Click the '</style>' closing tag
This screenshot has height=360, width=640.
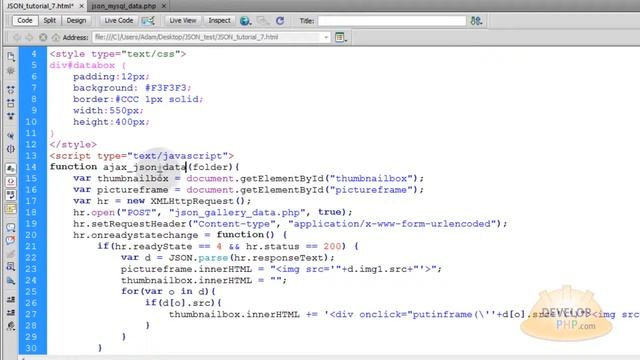(73, 144)
